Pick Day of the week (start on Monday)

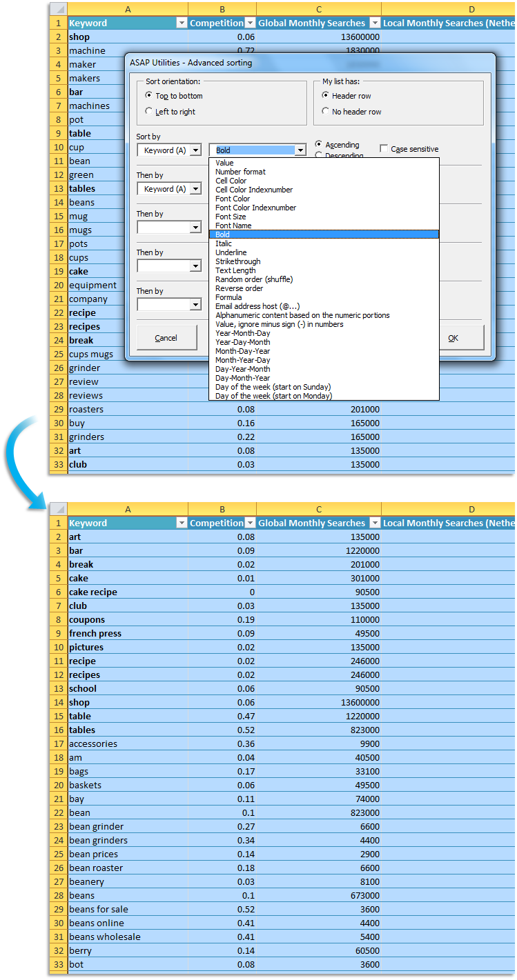[x=324, y=396]
